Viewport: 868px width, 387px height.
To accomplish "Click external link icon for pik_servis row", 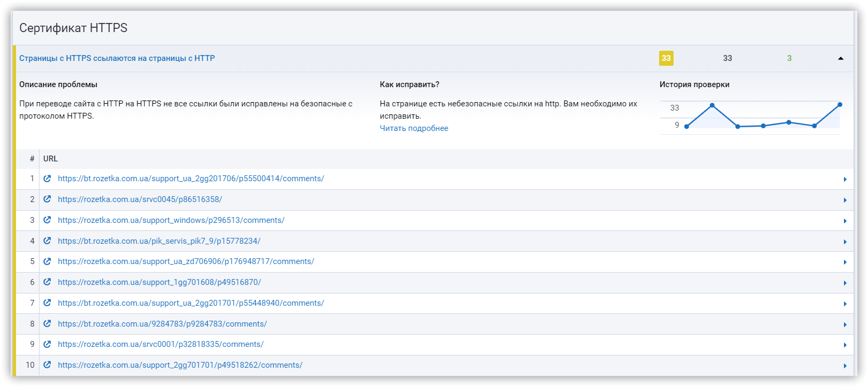I will pos(47,241).
